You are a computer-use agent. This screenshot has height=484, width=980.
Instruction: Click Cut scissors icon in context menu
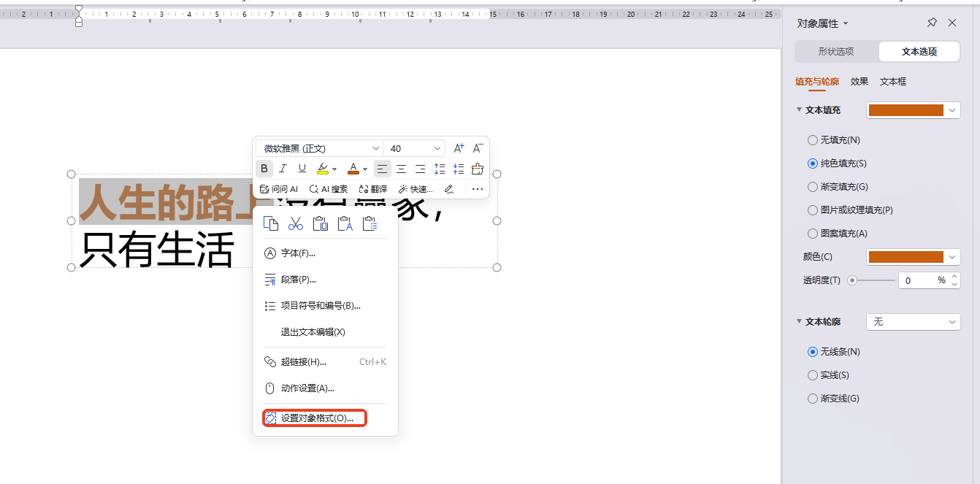[x=296, y=223]
